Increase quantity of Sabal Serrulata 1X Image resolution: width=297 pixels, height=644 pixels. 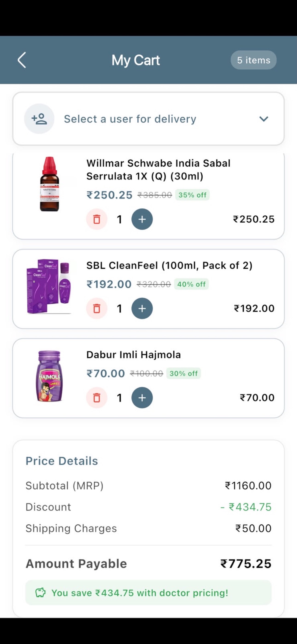(142, 219)
